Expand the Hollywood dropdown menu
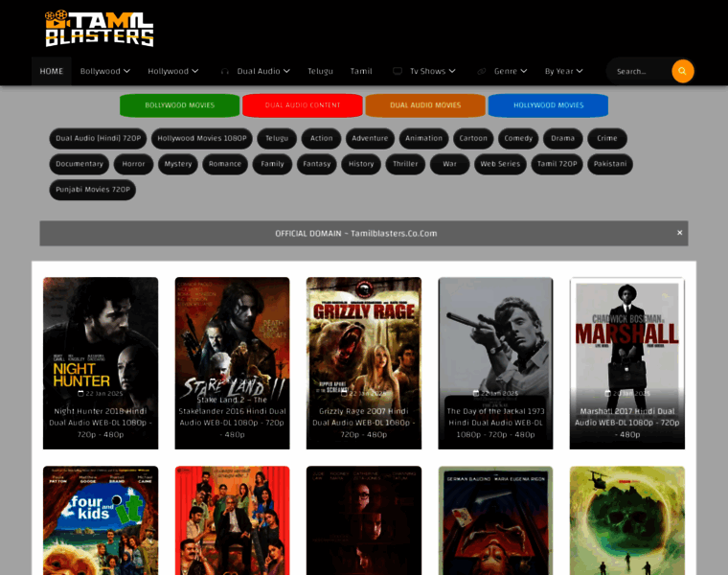This screenshot has height=575, width=728. 172,71
